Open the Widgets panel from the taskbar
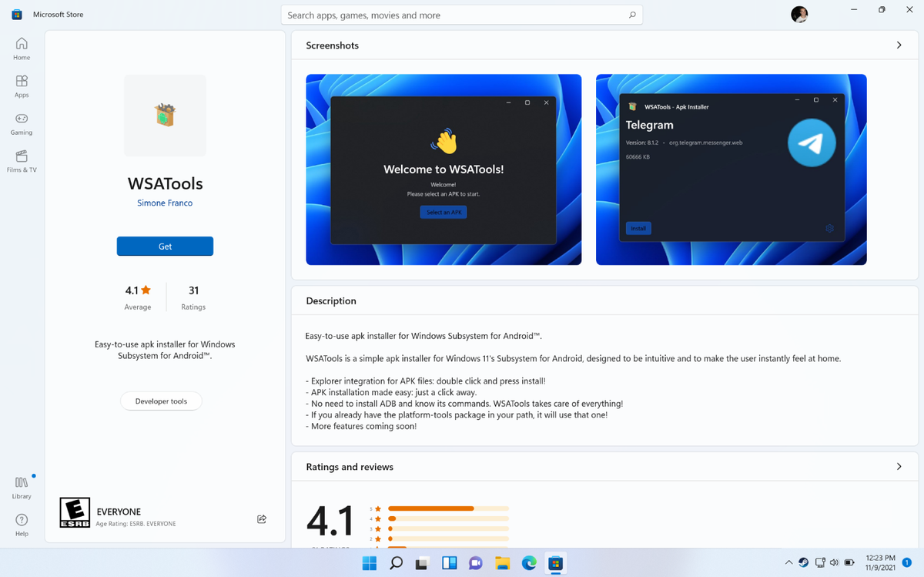The height and width of the screenshot is (577, 924). pos(450,562)
